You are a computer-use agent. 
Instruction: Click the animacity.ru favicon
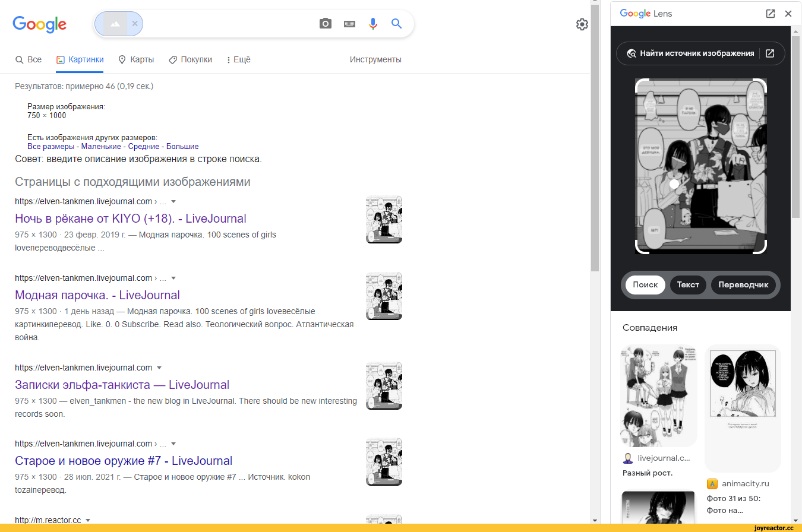tap(712, 484)
